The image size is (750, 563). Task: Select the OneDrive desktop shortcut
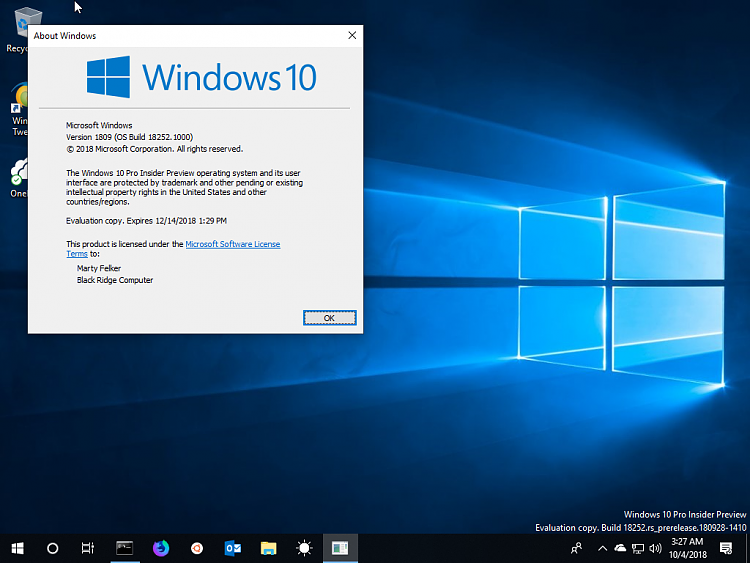pos(18,178)
